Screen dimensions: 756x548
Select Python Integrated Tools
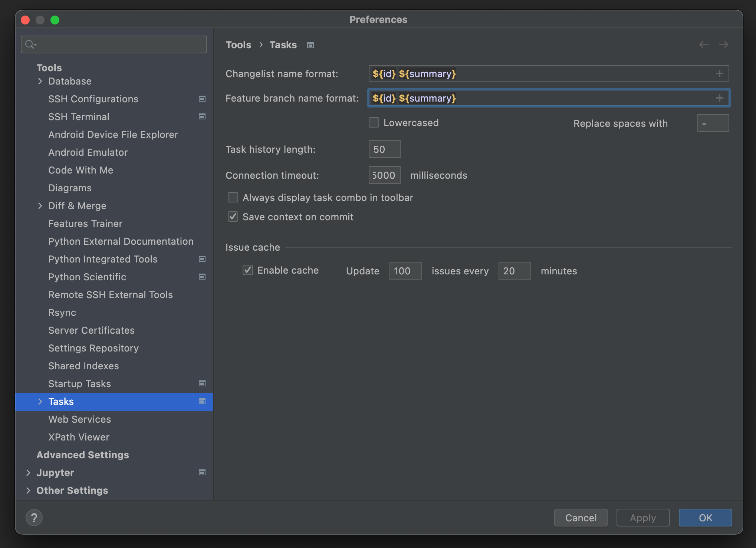pos(103,259)
